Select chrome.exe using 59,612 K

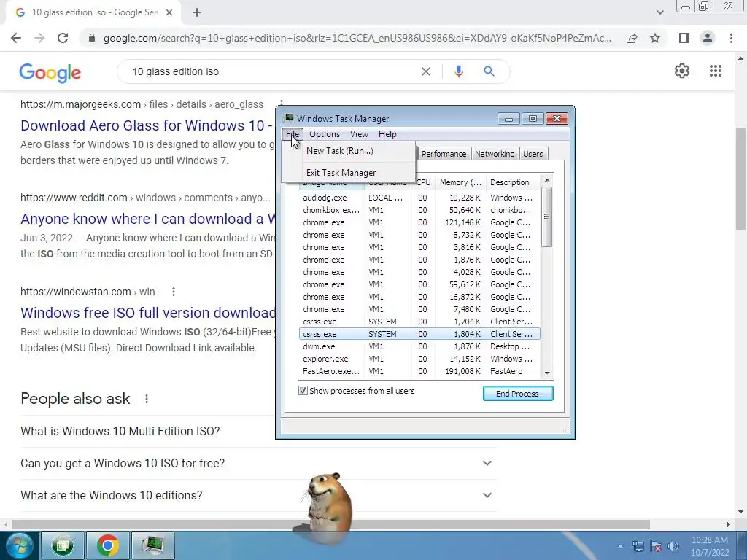(x=419, y=284)
